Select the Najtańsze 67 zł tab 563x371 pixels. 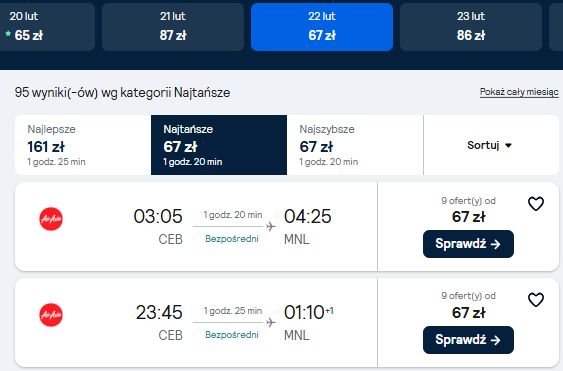tap(219, 145)
